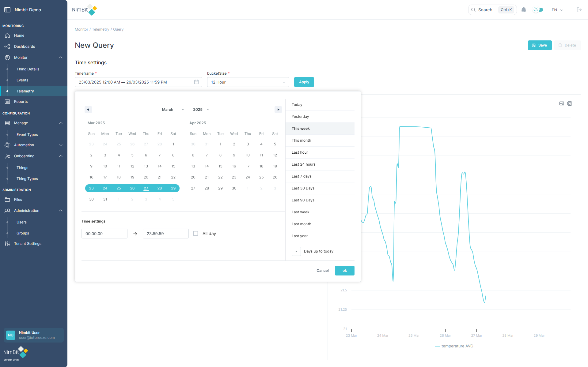Log out using the exit icon
The height and width of the screenshot is (367, 588).
(x=579, y=10)
